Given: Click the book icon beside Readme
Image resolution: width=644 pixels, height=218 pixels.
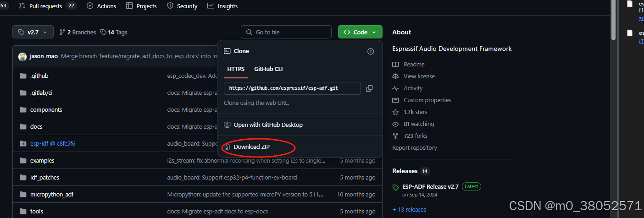Looking at the screenshot, I should point(396,65).
